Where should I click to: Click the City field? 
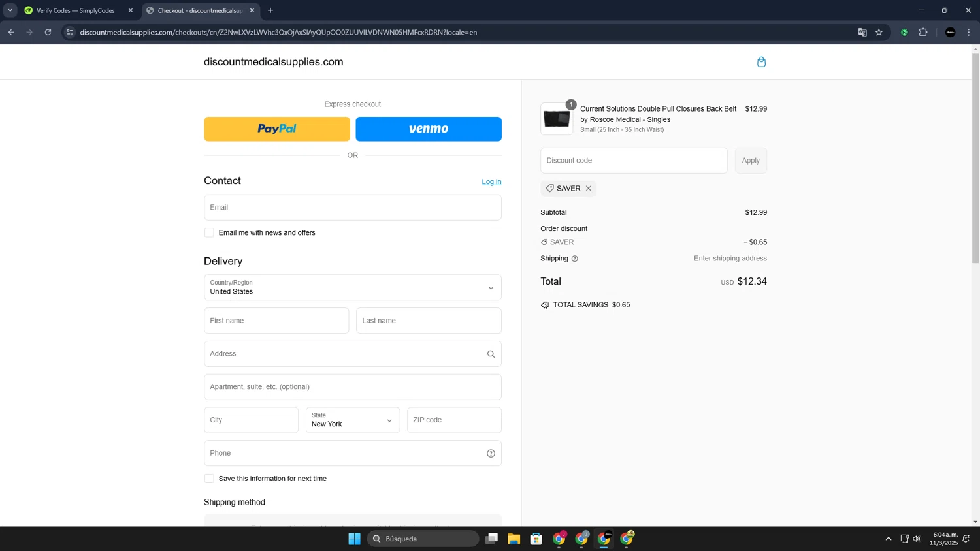[x=251, y=420]
